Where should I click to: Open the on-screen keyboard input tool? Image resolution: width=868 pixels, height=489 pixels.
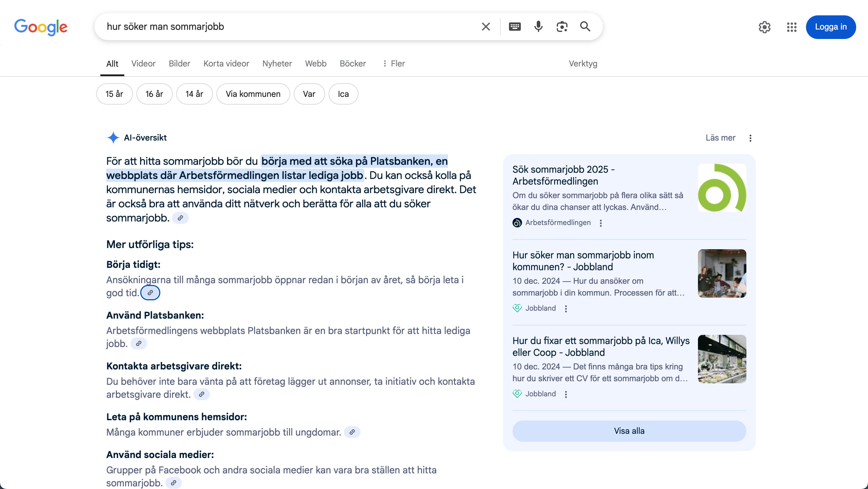click(515, 27)
